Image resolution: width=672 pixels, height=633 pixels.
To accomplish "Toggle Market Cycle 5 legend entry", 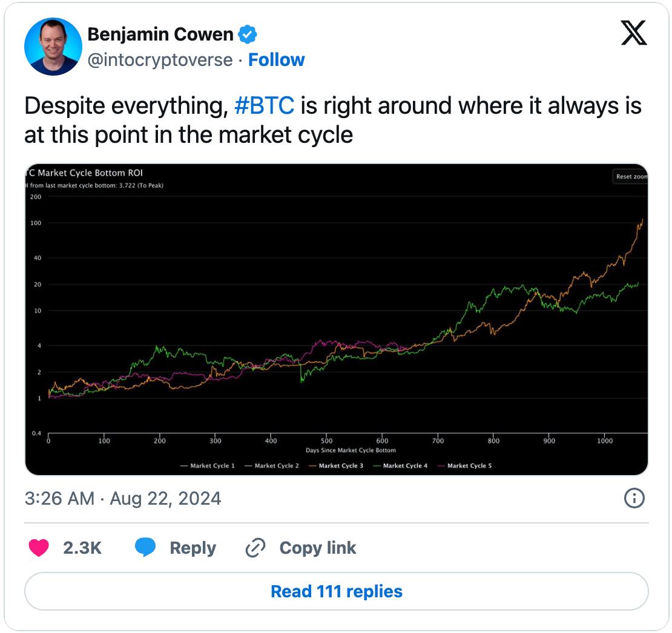I will click(464, 465).
